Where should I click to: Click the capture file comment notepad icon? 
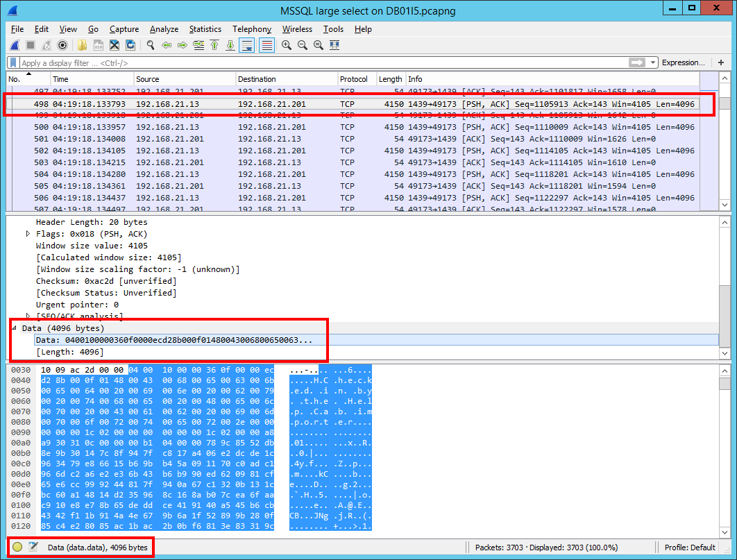coord(33,547)
